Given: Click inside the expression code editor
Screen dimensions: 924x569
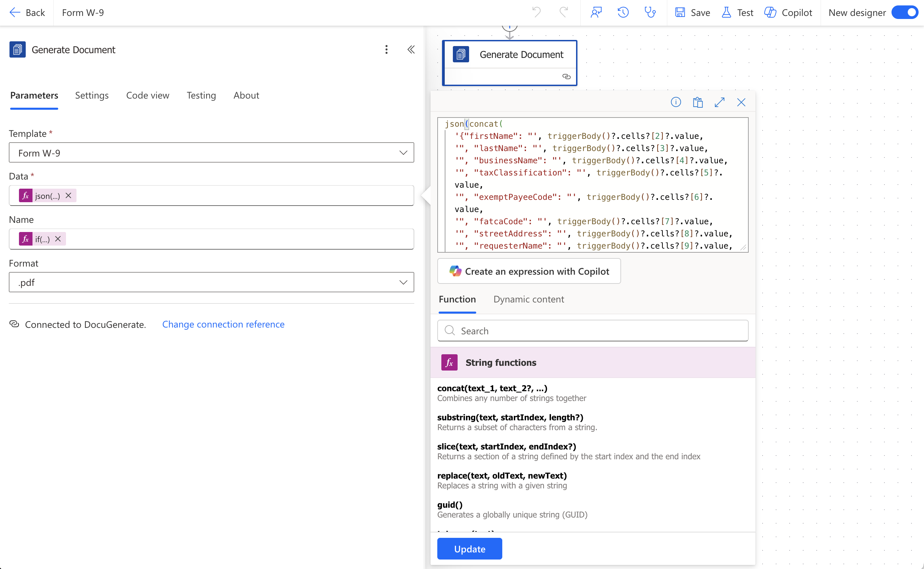Looking at the screenshot, I should click(x=593, y=185).
